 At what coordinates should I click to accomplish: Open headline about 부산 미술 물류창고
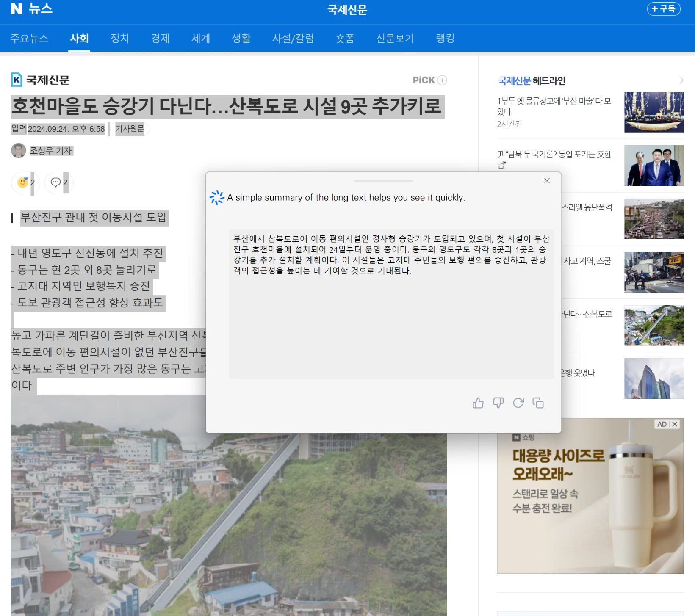coord(554,106)
